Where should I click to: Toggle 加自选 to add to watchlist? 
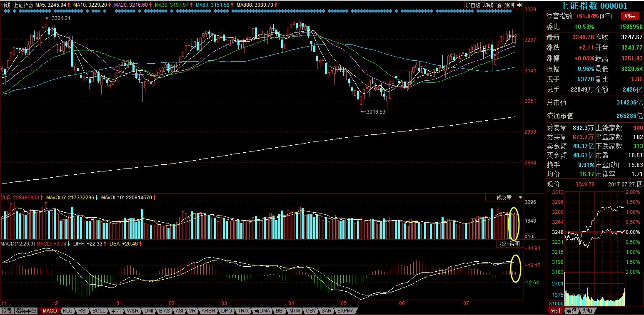(x=473, y=5)
